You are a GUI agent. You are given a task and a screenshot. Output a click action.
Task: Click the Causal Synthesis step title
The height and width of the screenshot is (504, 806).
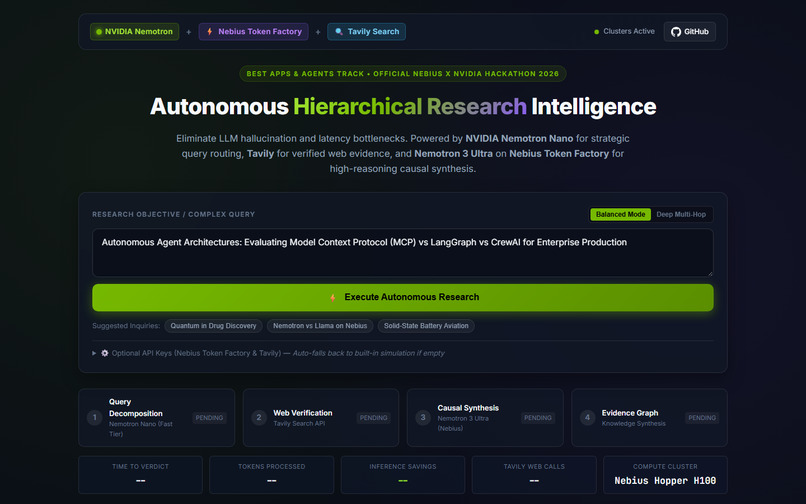point(468,408)
